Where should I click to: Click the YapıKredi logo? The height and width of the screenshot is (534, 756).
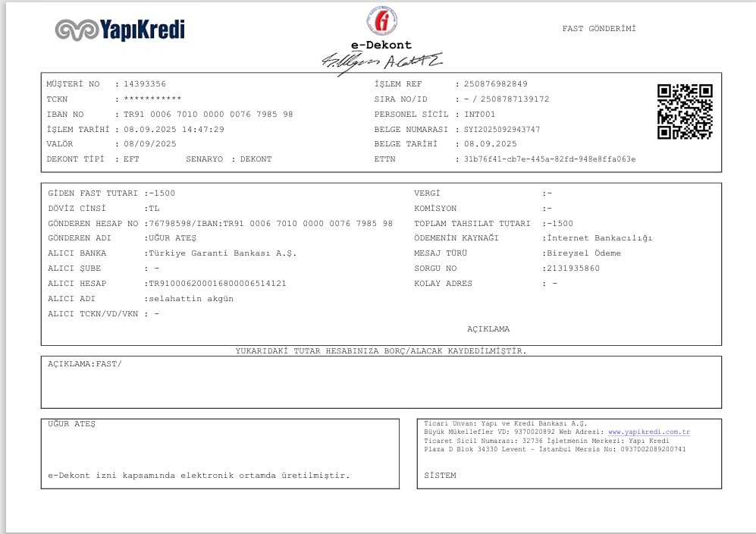point(120,30)
